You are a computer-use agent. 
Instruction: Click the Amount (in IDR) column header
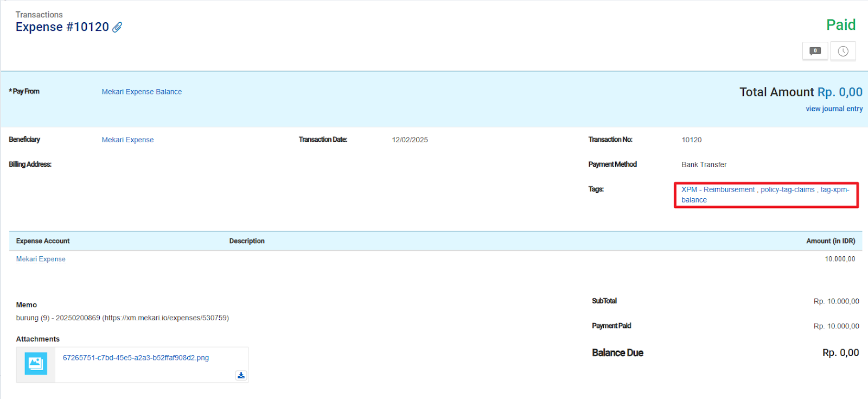click(831, 241)
